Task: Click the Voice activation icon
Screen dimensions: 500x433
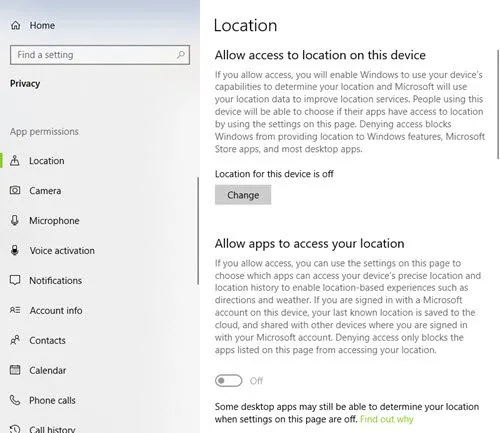Action: pyautogui.click(x=15, y=250)
